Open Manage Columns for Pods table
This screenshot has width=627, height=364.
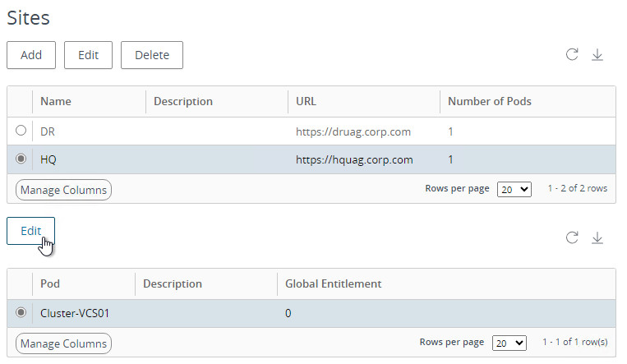click(x=63, y=343)
